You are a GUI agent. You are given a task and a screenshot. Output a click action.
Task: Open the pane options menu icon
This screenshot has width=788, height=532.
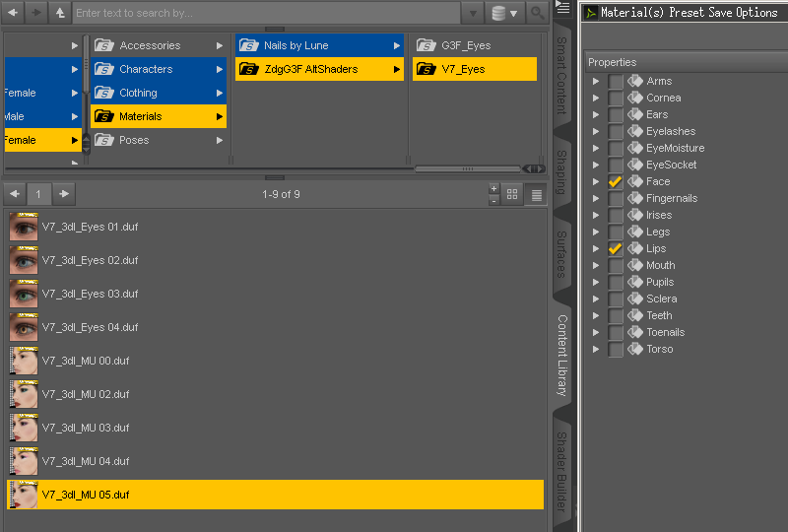point(562,7)
